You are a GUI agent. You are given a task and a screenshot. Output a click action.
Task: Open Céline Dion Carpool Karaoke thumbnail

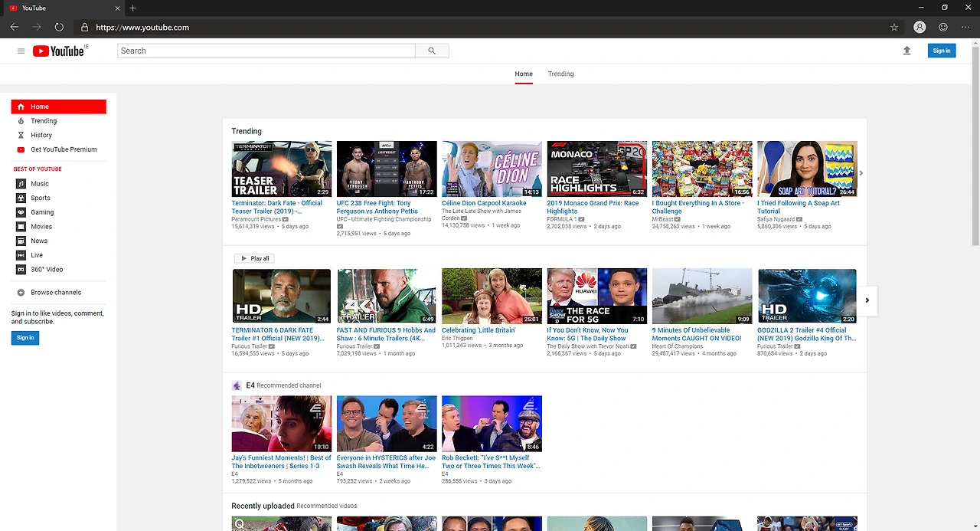(492, 169)
